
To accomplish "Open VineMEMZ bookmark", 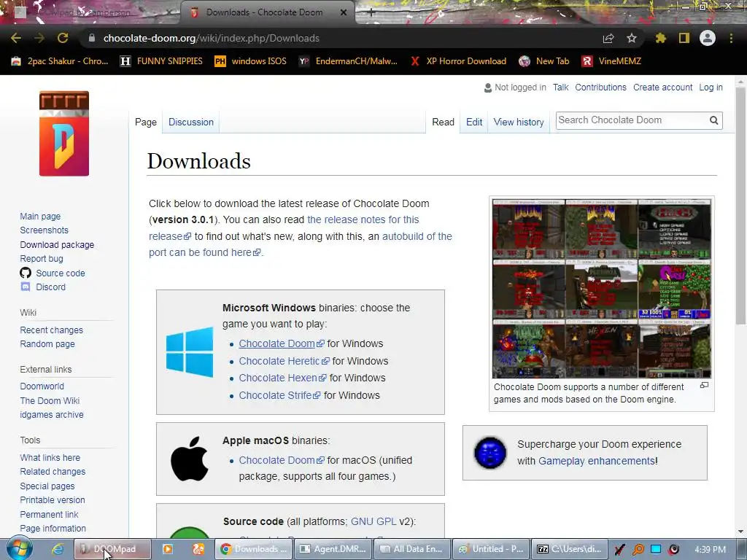I will click(x=612, y=61).
